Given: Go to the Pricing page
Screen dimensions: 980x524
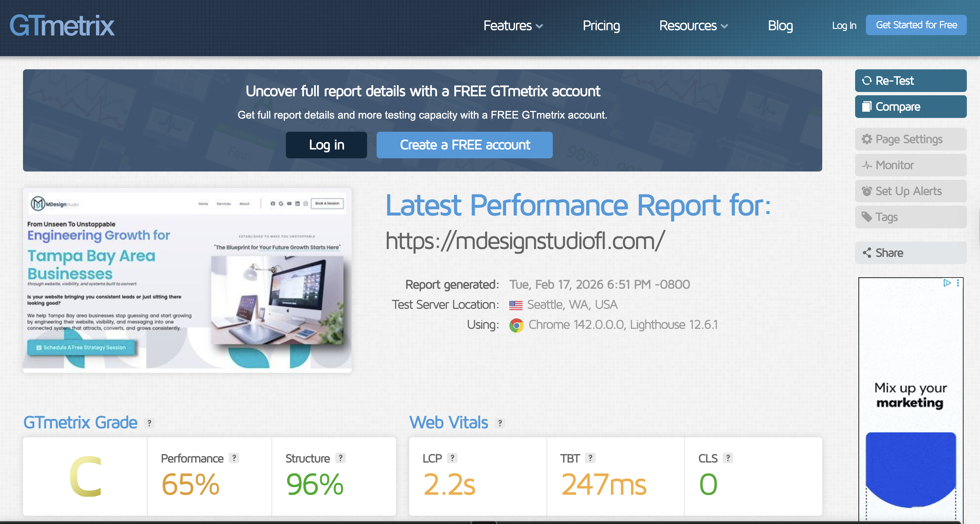Looking at the screenshot, I should (601, 26).
